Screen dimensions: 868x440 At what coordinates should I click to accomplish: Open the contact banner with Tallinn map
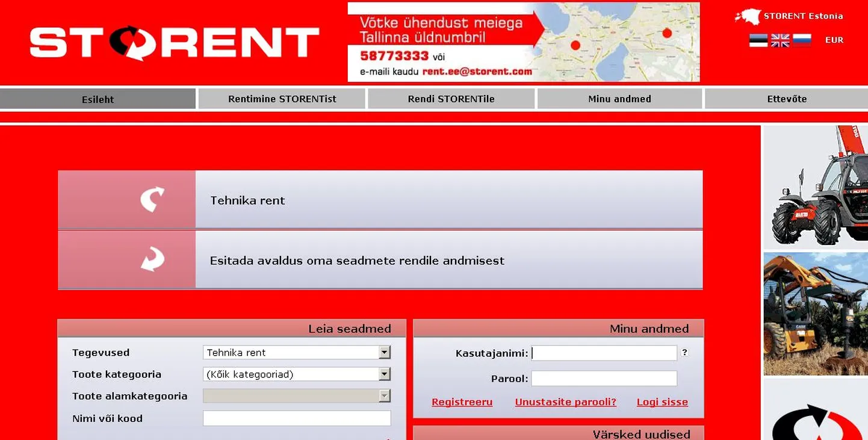pyautogui.click(x=524, y=42)
